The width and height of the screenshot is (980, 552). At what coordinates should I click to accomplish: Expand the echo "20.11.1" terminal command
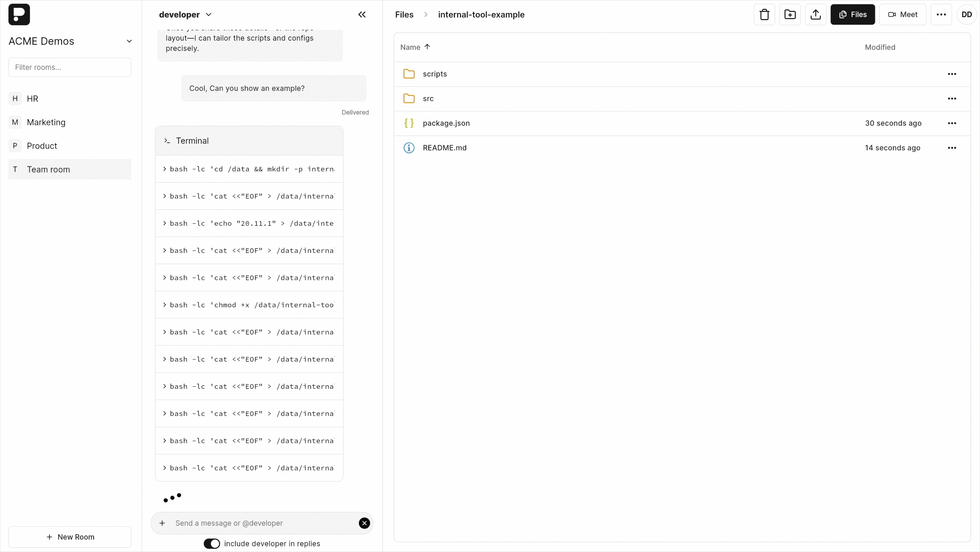249,224
